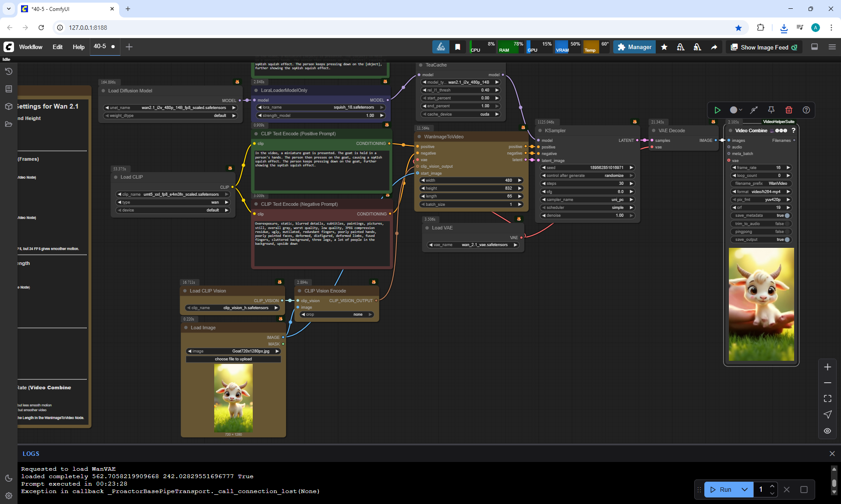Click choose file to upload button
Screen dimensions: 841x504
coord(233,359)
